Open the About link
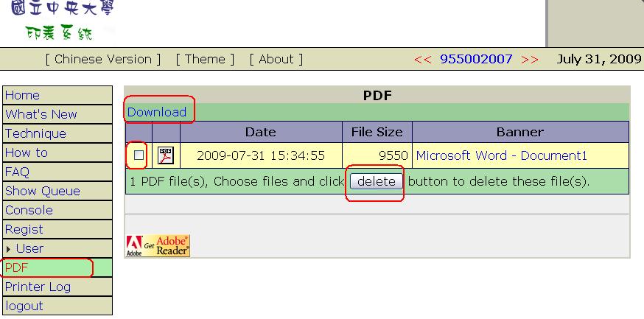 coord(276,60)
